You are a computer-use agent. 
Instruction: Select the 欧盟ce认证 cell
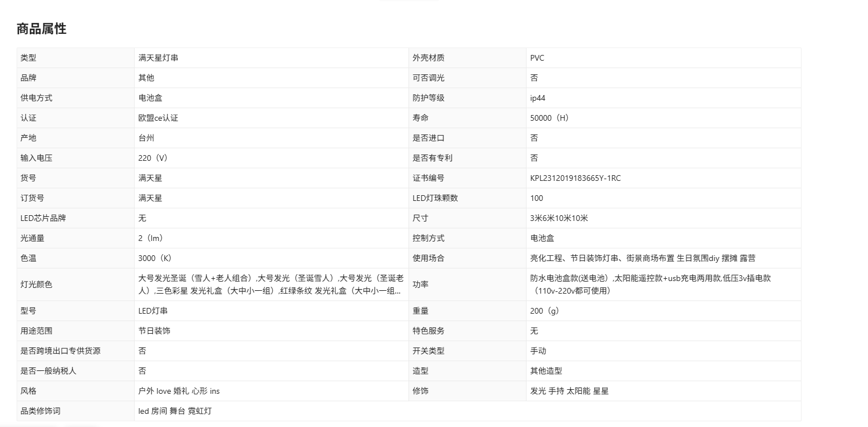click(x=158, y=118)
